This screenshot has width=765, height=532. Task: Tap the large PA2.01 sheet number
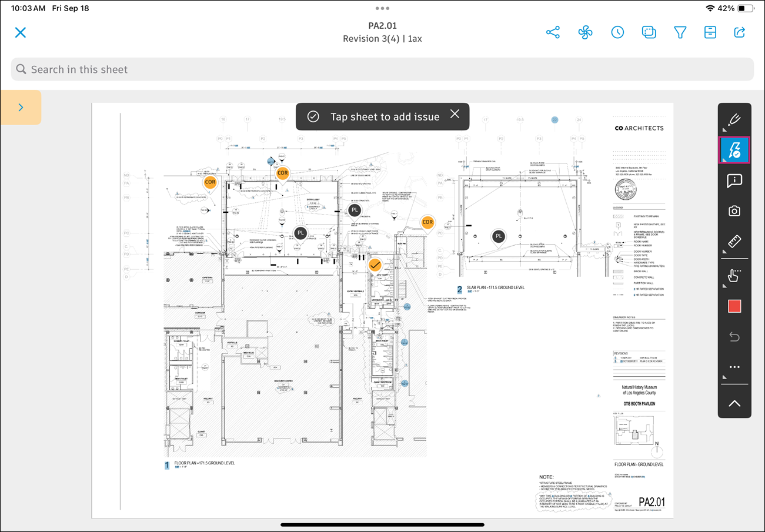coord(652,502)
